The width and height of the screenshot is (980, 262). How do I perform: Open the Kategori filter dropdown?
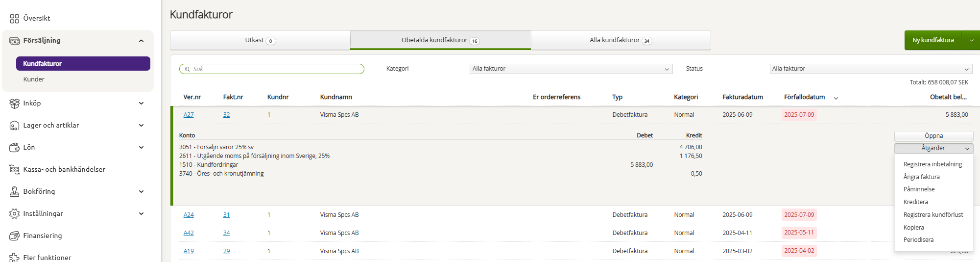pos(571,69)
